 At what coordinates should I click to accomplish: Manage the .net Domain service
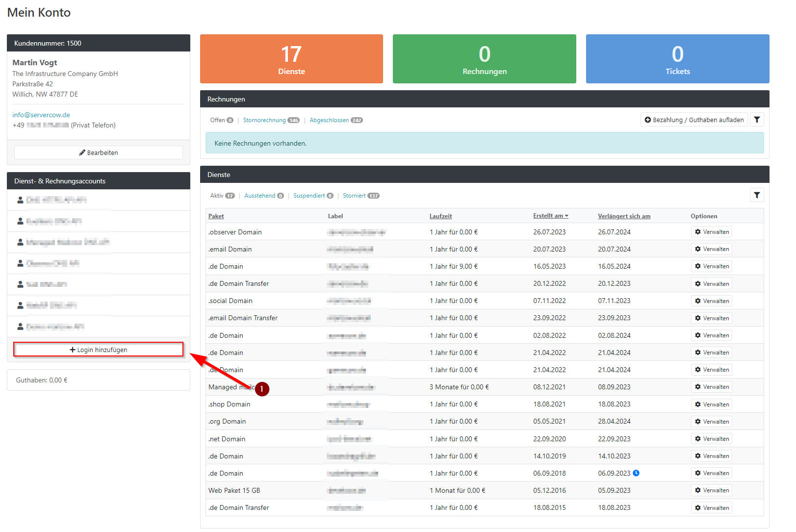click(x=712, y=439)
